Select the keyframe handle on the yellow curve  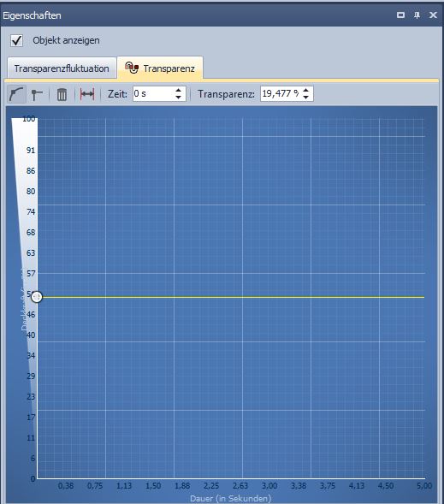(37, 297)
